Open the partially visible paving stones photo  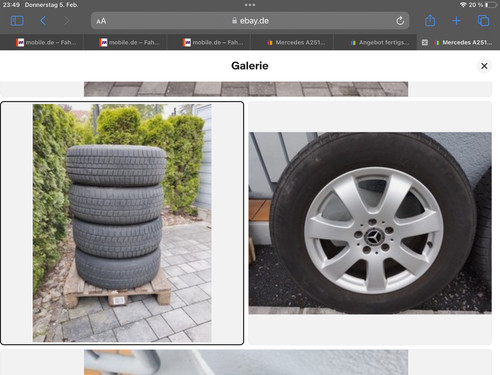click(246, 89)
